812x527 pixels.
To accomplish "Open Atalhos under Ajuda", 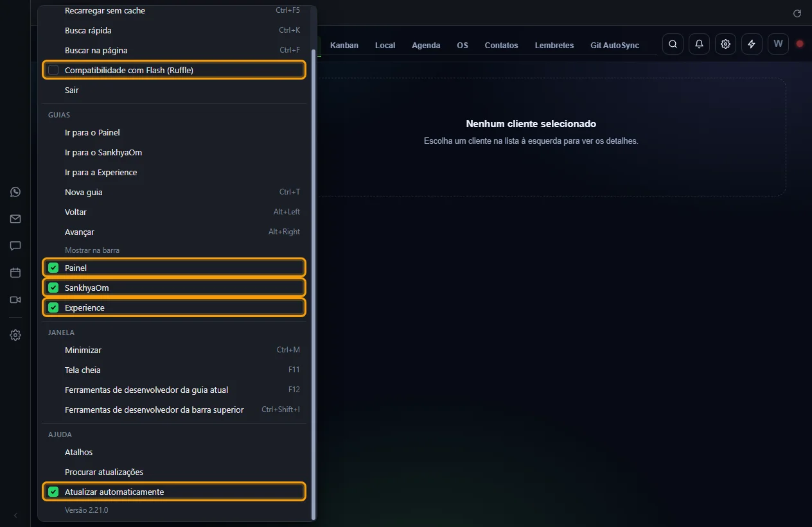I will tap(174, 452).
